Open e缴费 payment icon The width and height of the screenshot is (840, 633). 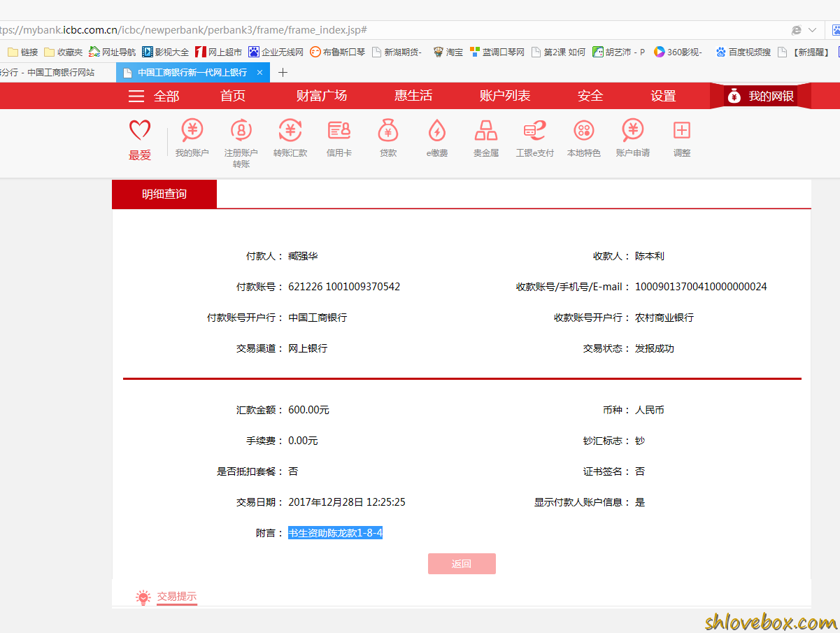(x=437, y=138)
